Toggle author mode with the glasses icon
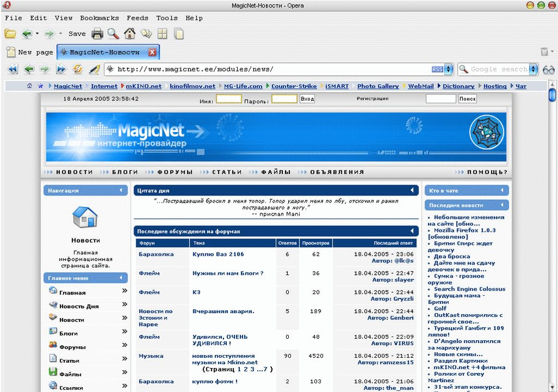The image size is (558, 392). pyautogui.click(x=548, y=70)
